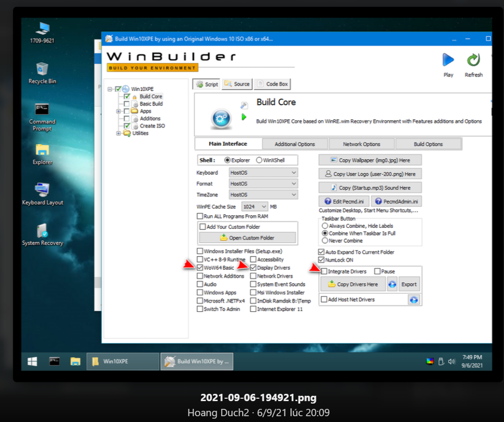Click the volume speaker tray icon
This screenshot has width=504, height=422.
451,362
